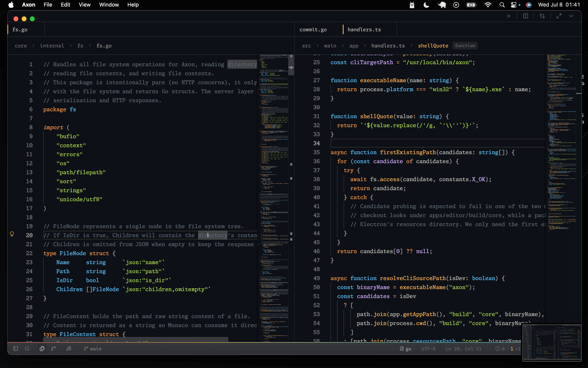Open the screenshot preview thumbnail
Screen dimensions: 588x368
pyautogui.click(x=552, y=343)
